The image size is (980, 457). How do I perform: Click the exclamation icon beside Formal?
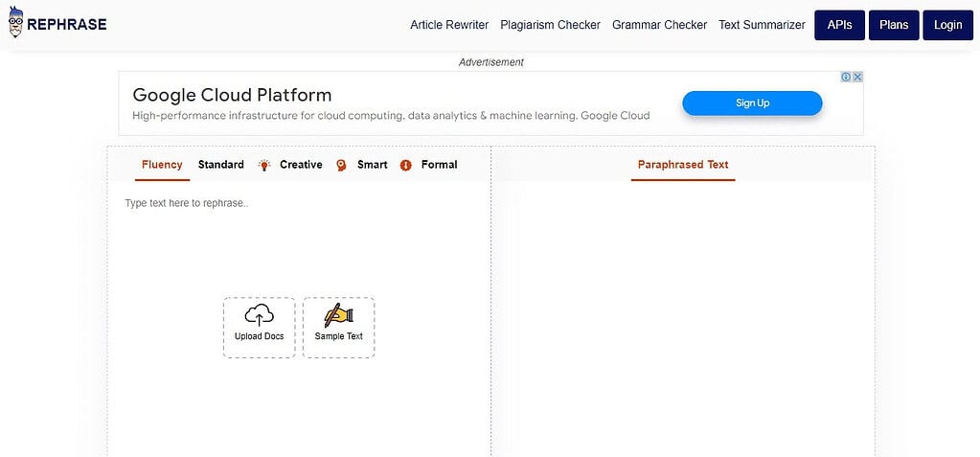(x=405, y=165)
